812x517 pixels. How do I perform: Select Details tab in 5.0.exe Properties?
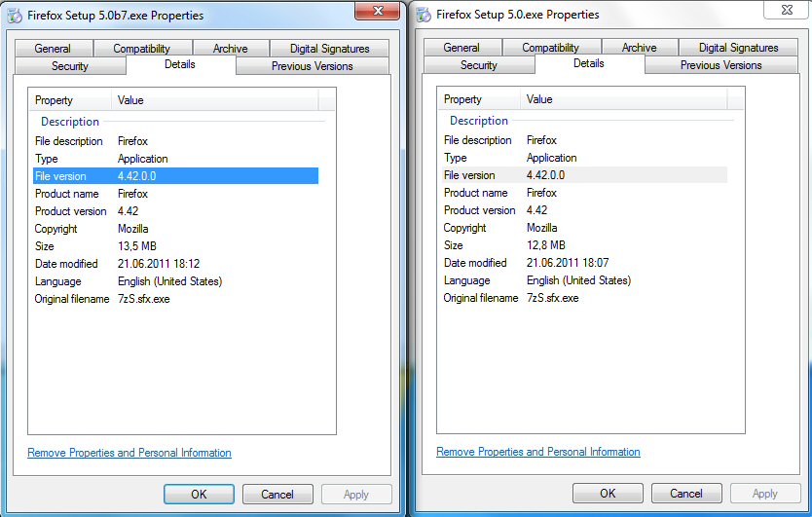(589, 63)
